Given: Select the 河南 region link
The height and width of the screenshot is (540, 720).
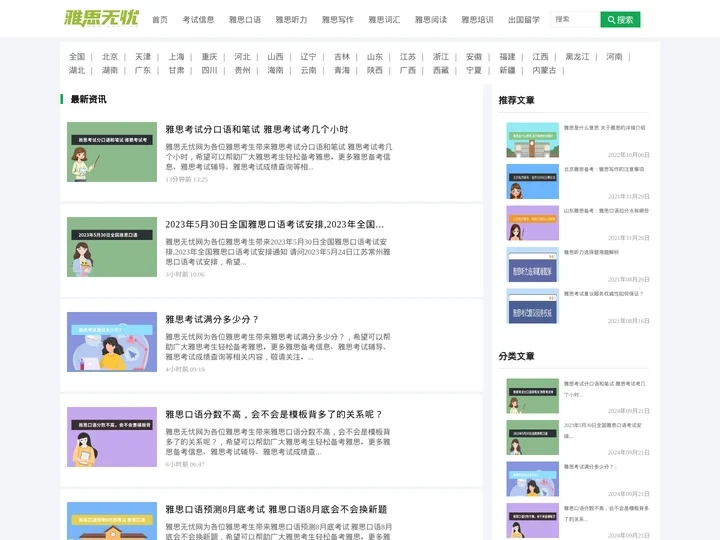Looking at the screenshot, I should click(x=614, y=56).
